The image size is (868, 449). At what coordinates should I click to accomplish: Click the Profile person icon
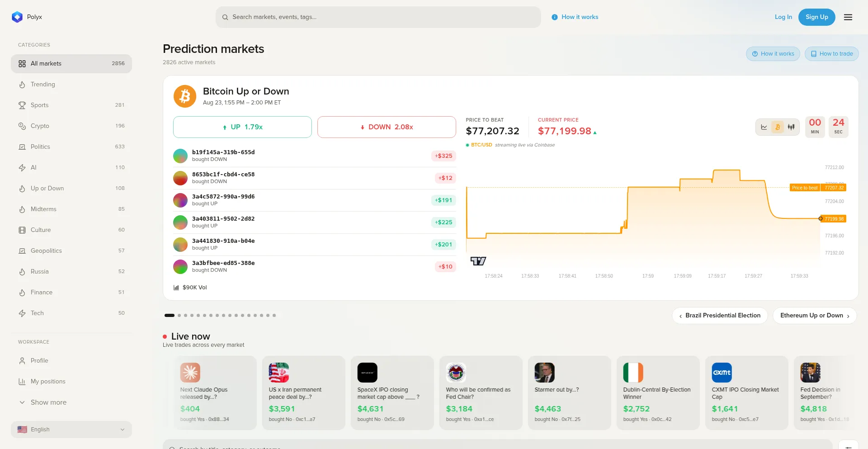(22, 361)
